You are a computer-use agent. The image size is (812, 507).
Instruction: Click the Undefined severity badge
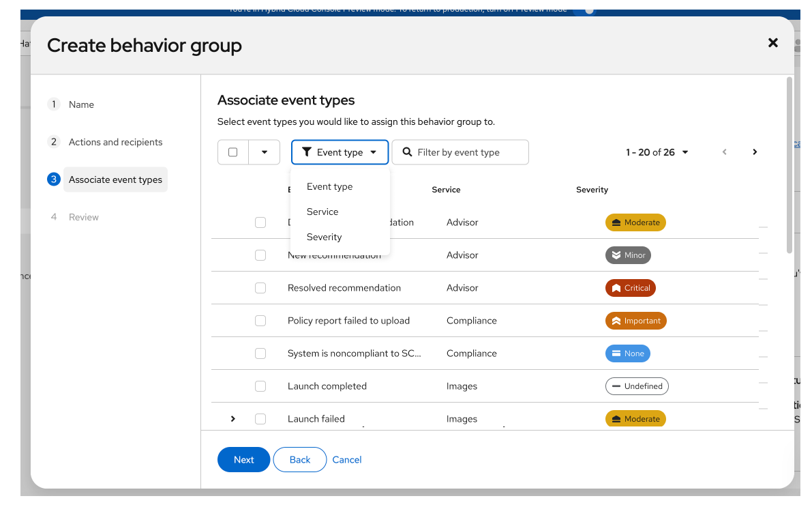(637, 386)
